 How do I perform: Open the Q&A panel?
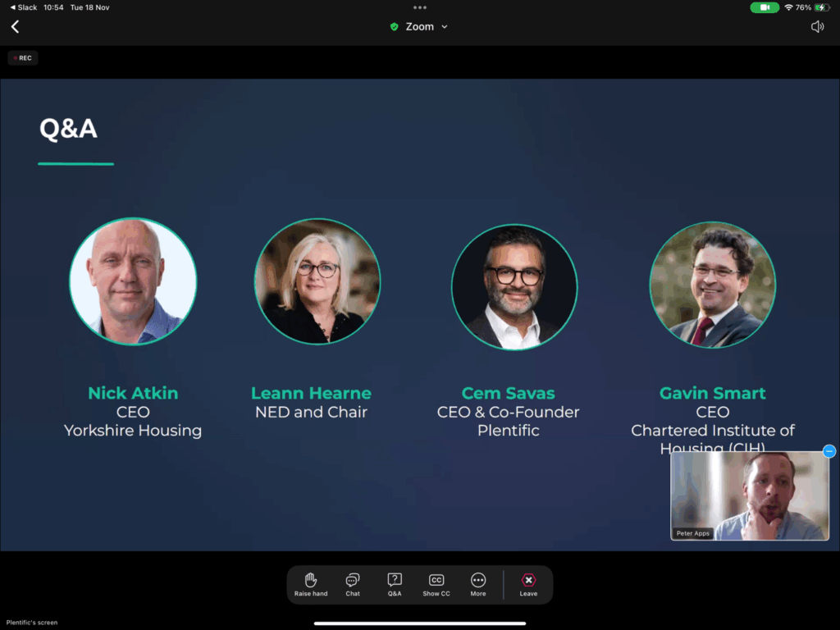395,584
